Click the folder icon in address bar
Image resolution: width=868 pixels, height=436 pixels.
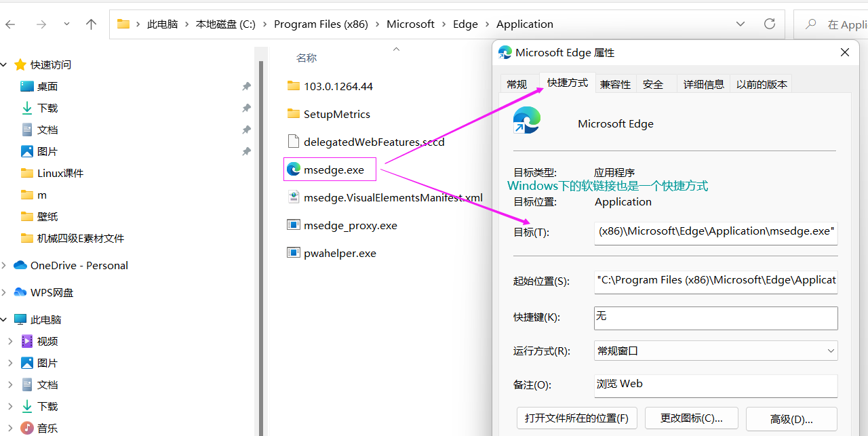123,24
